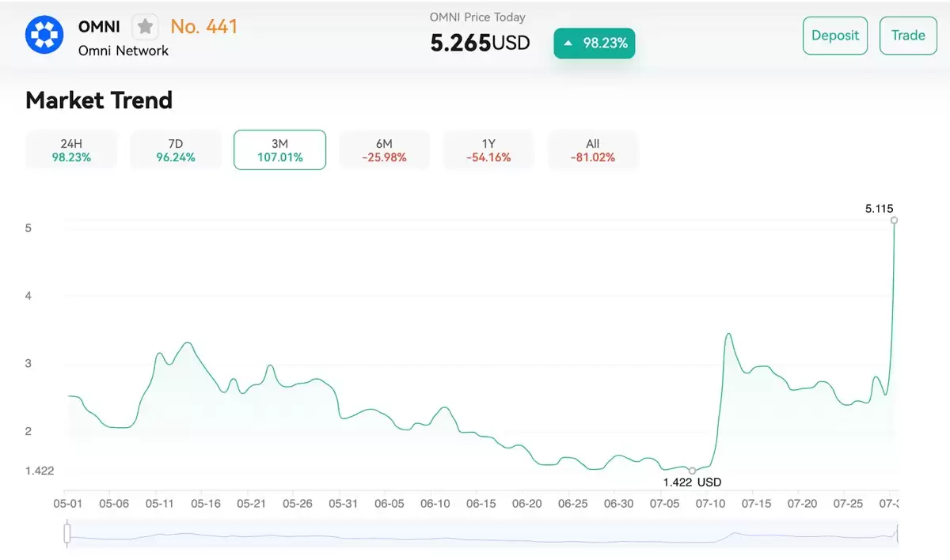950x560 pixels.
Task: Click the OMNI Price Today heading
Action: click(476, 17)
